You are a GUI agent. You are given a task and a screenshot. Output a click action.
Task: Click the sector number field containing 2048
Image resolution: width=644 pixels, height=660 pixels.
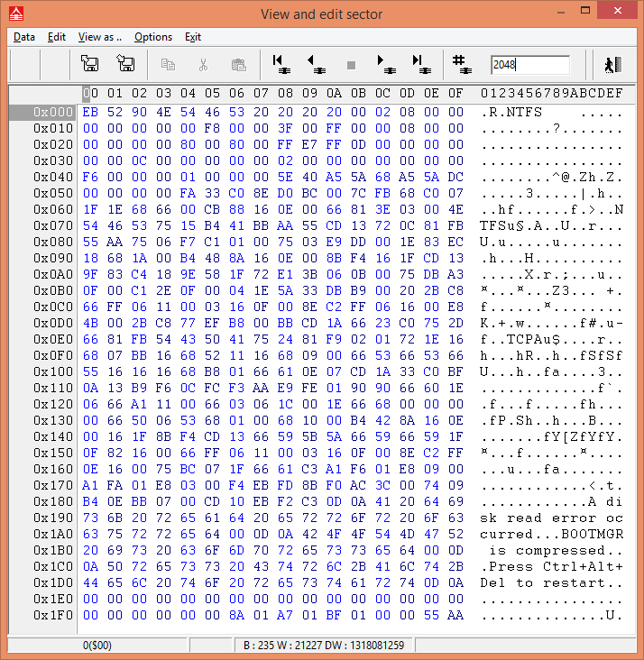530,65
